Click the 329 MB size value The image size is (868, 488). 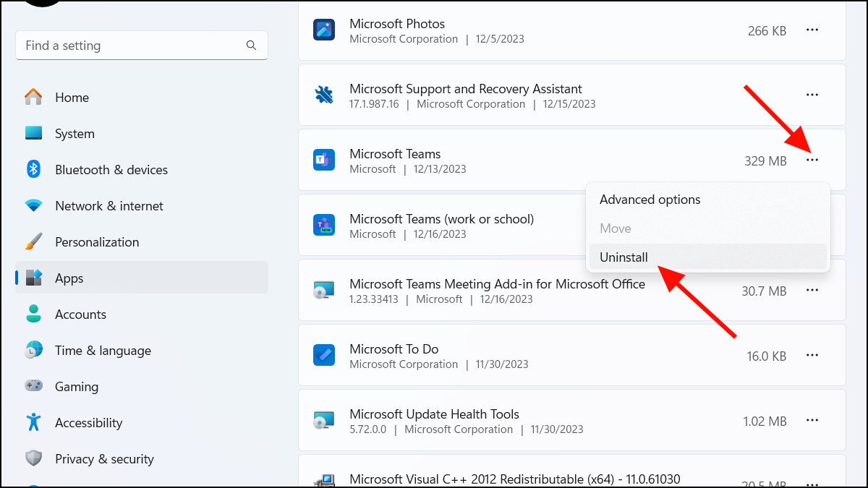pyautogui.click(x=765, y=160)
